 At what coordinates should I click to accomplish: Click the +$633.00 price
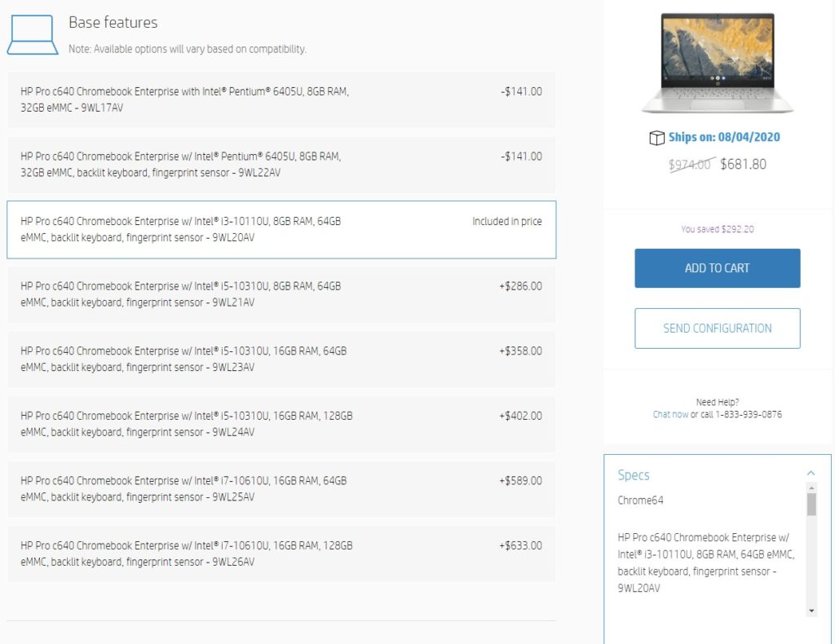(520, 546)
